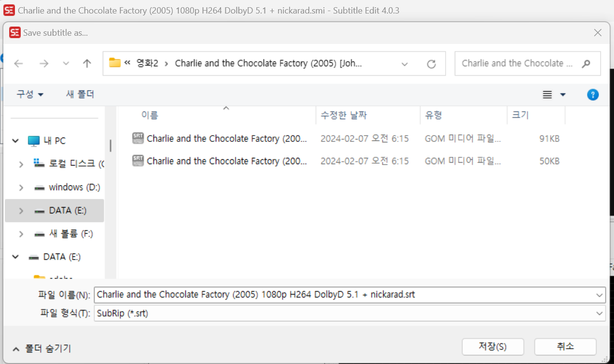Hide folders with 폴더 숨기기
The width and height of the screenshot is (614, 364).
42,348
